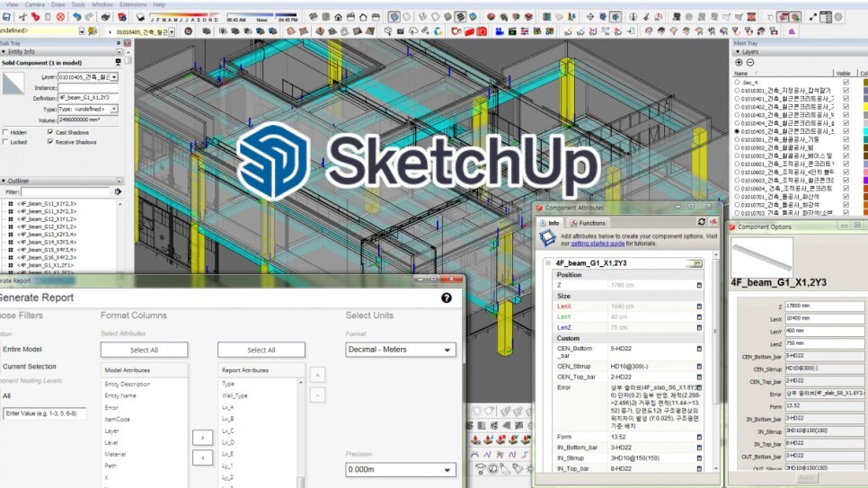This screenshot has height=488, width=868.
Task: Open the Camera menu
Action: 35,4
